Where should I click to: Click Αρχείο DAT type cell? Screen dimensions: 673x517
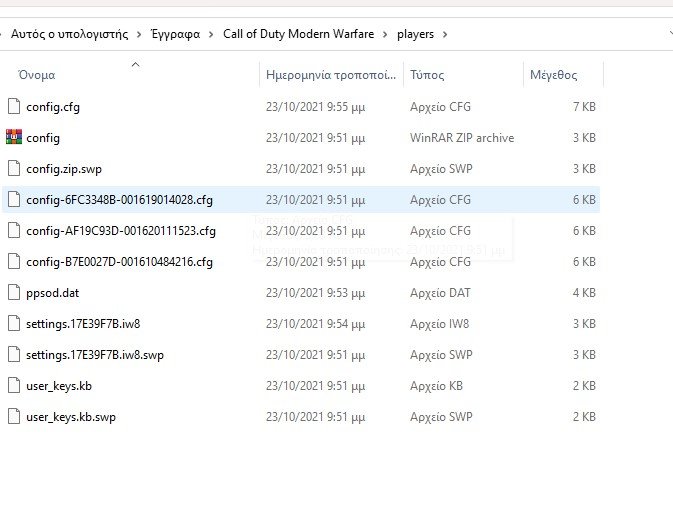440,293
